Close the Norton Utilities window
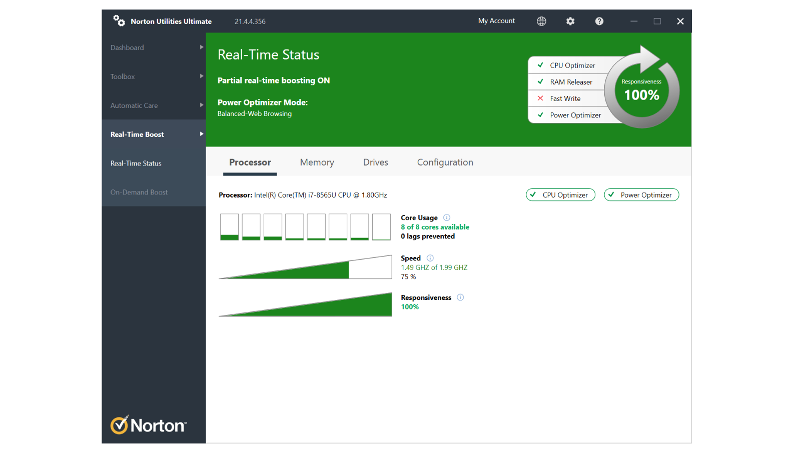 click(680, 21)
